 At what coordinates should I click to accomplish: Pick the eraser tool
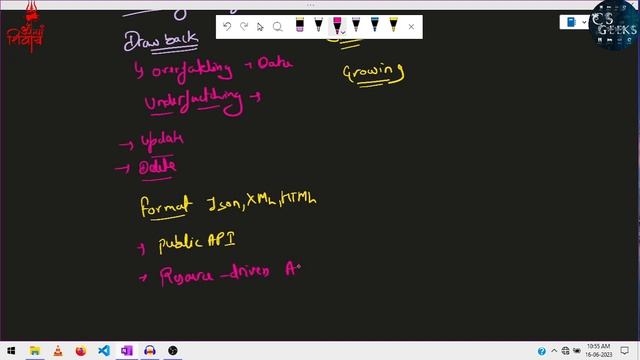pyautogui.click(x=300, y=25)
